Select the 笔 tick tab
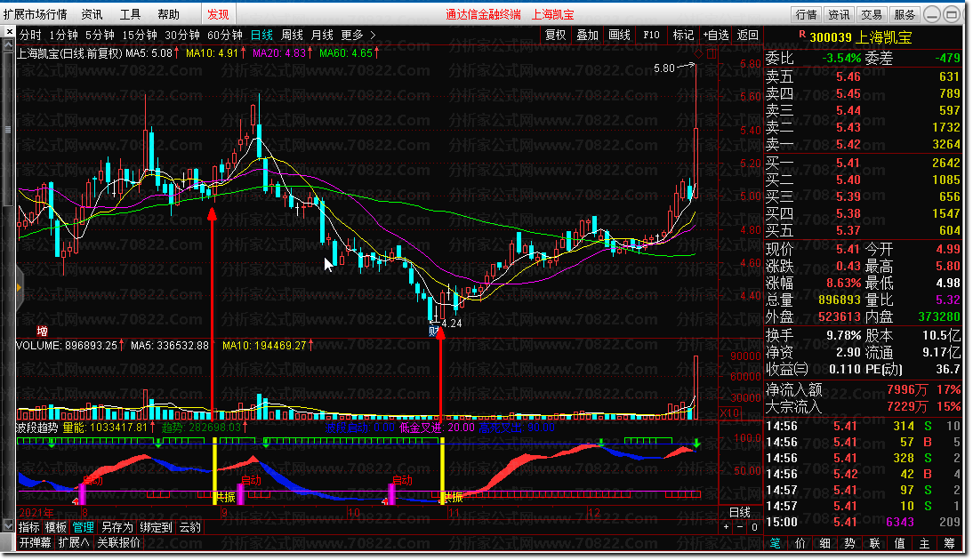This screenshot has width=973, height=560. coord(776,543)
